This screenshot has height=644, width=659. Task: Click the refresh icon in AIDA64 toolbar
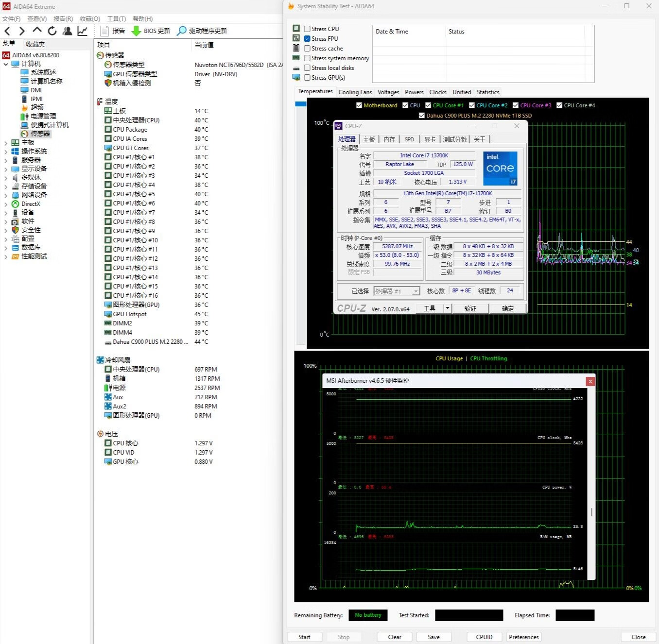pyautogui.click(x=52, y=31)
